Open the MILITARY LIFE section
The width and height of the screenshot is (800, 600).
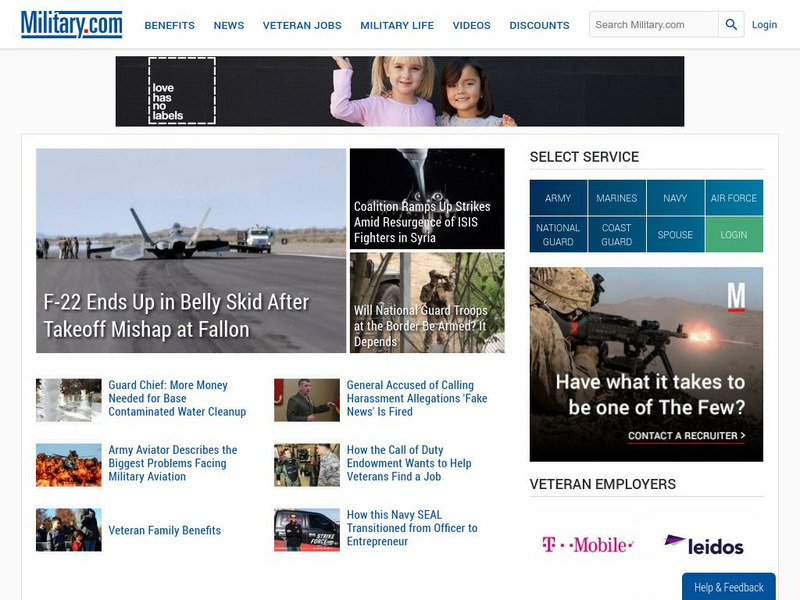click(x=396, y=25)
